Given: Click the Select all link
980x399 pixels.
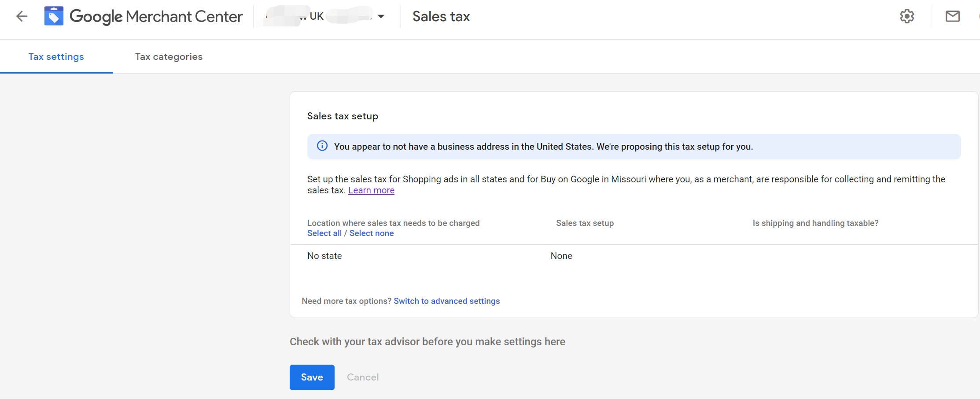Looking at the screenshot, I should click(324, 233).
